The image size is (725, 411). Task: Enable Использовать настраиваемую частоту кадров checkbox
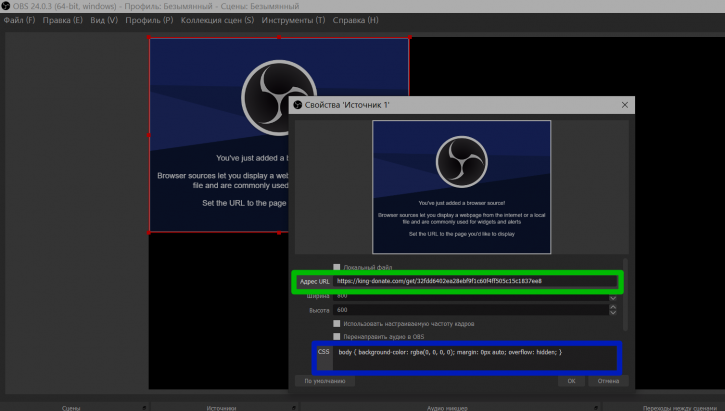pyautogui.click(x=337, y=324)
